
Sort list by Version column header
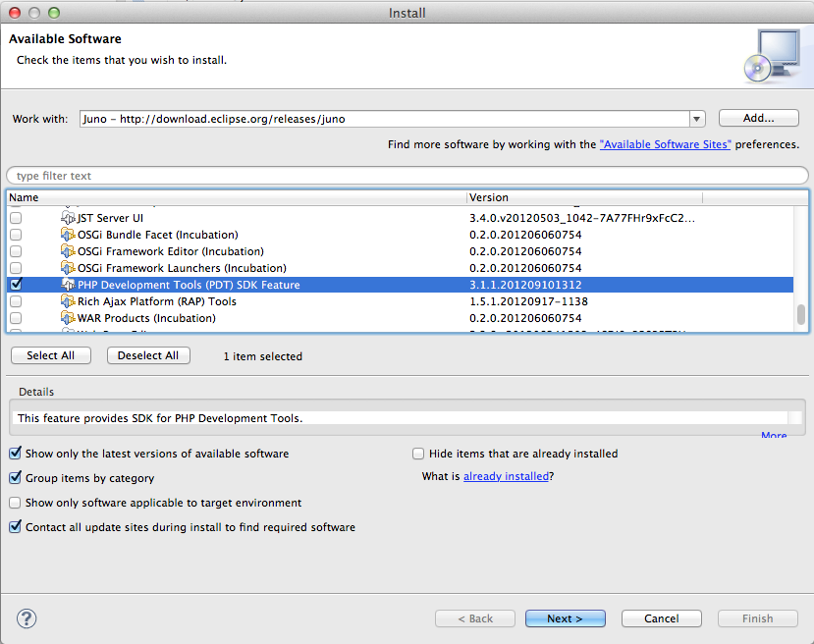click(x=584, y=197)
